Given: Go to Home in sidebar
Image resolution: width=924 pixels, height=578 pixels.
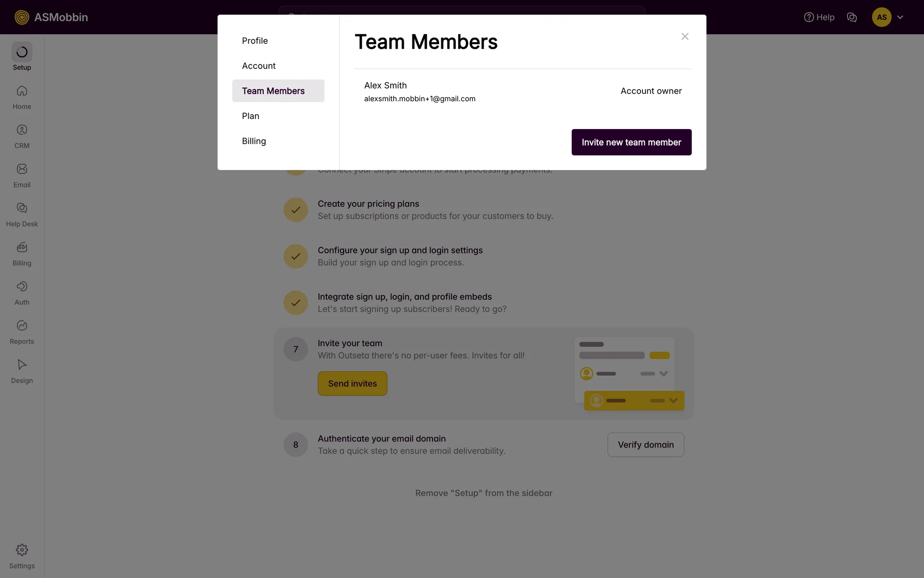Looking at the screenshot, I should pos(22,92).
